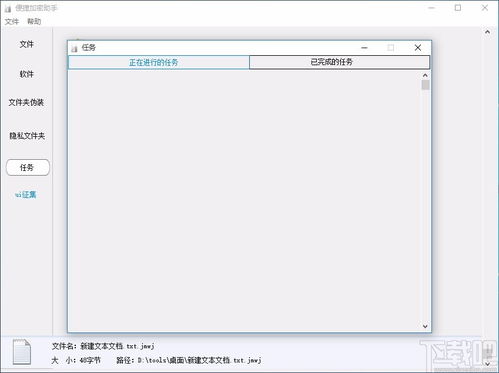The height and width of the screenshot is (373, 499).
Task: Select 文件 in the left sidebar
Action: [27, 44]
